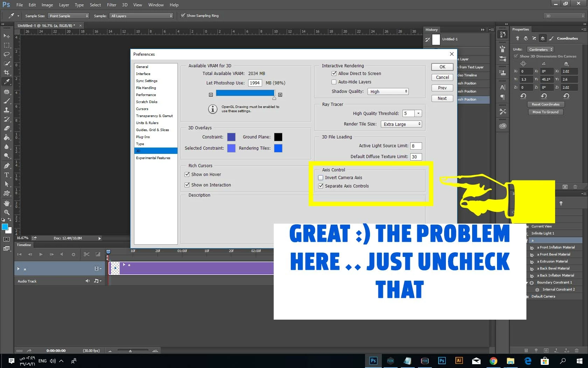Open High Quality Threshold dropdown
Image resolution: width=588 pixels, height=368 pixels.
coord(418,114)
